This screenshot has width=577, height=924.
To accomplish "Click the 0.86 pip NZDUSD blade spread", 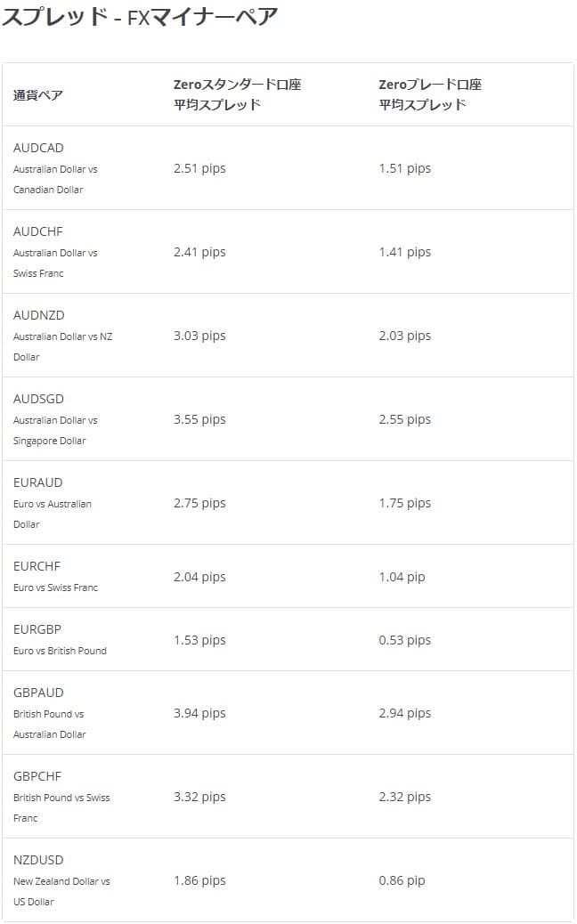I will (402, 880).
